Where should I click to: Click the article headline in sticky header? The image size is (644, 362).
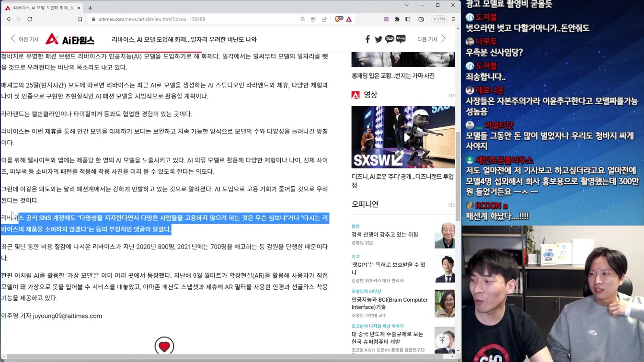pos(184,39)
